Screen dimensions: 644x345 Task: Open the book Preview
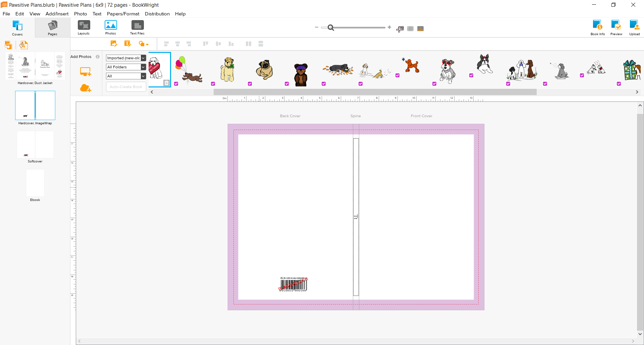tap(616, 27)
